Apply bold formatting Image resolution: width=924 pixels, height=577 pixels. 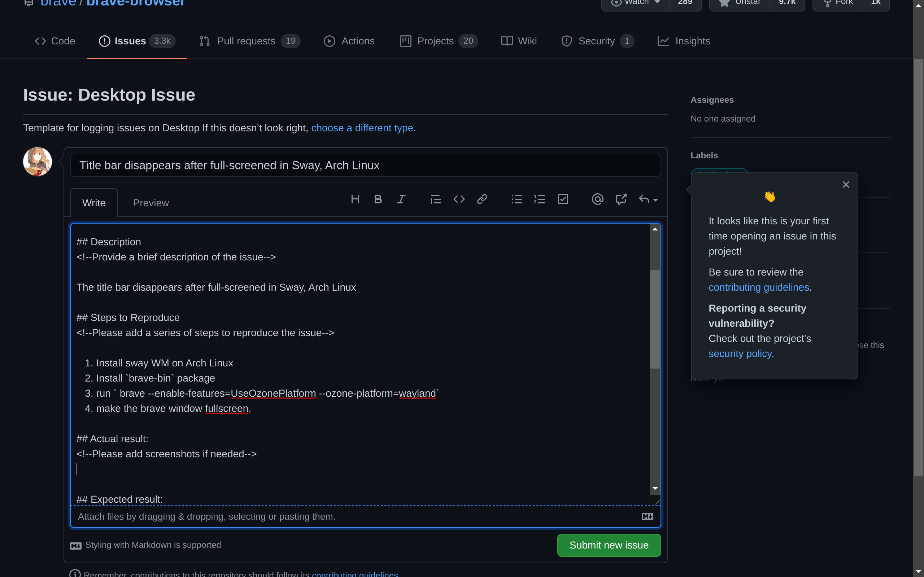[378, 199]
